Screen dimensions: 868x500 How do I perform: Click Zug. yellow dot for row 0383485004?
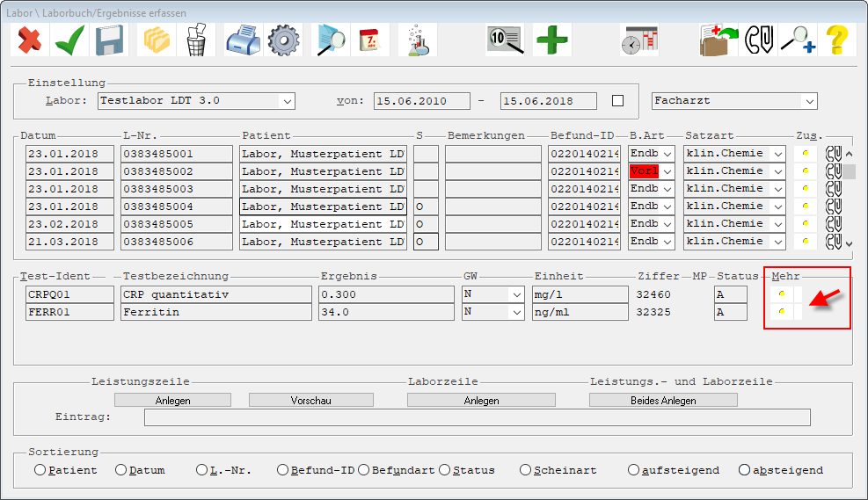click(806, 207)
